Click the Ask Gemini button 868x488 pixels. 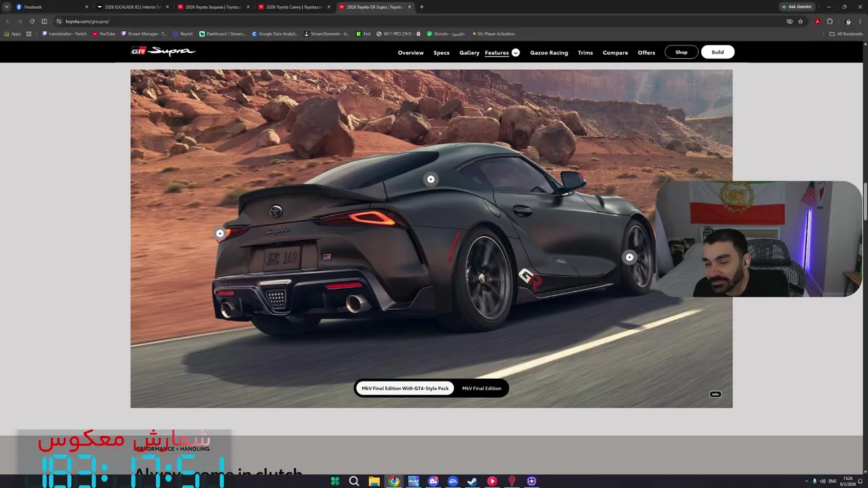pyautogui.click(x=797, y=7)
